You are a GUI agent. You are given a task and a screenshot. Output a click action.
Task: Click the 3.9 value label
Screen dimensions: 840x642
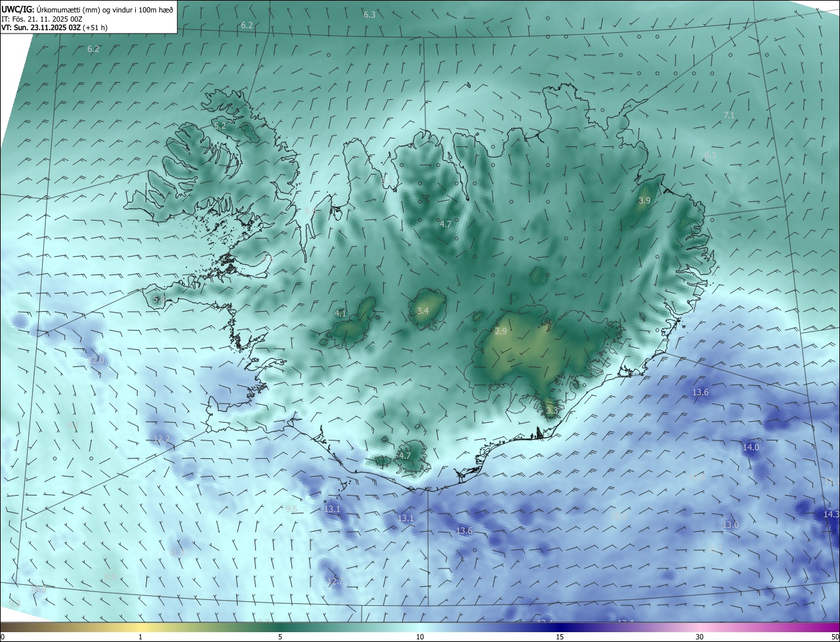tap(644, 200)
